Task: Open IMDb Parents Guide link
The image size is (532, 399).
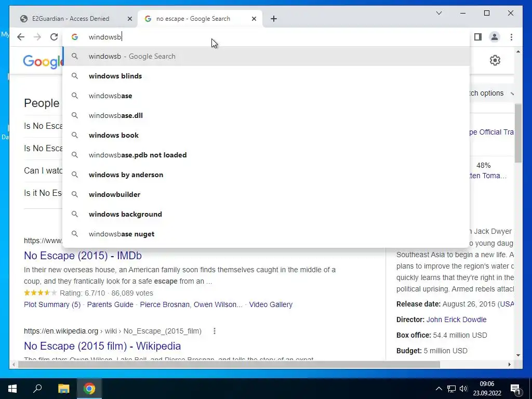Action: pyautogui.click(x=110, y=304)
